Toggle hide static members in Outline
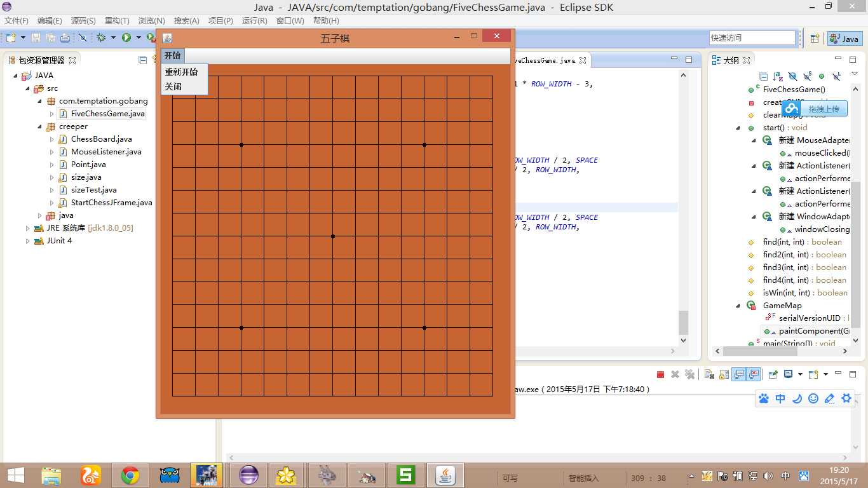868x488 pixels. point(807,76)
